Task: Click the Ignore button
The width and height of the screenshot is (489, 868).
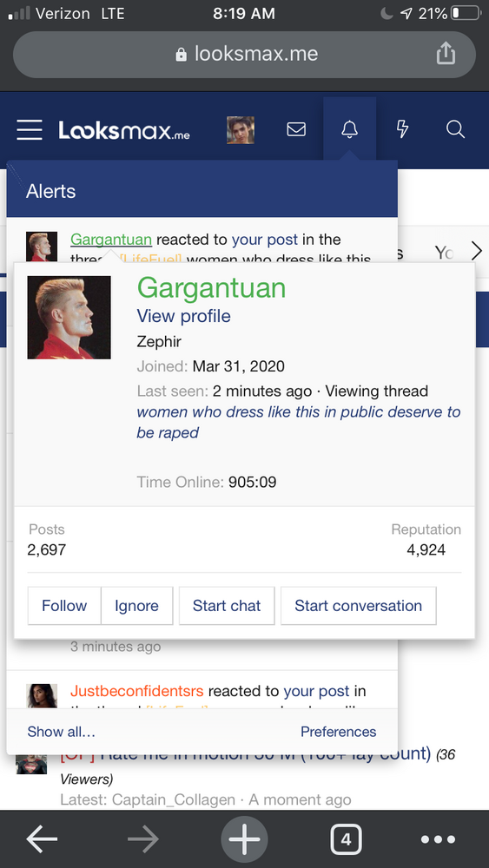Action: pos(136,606)
